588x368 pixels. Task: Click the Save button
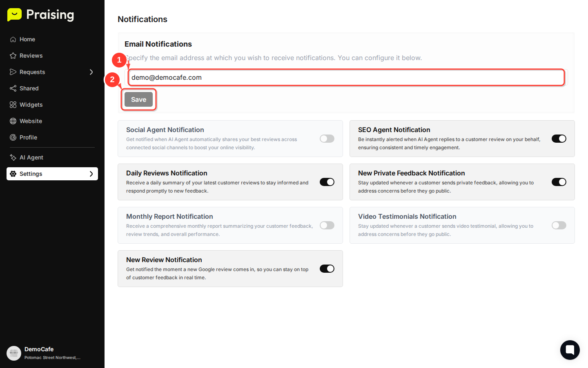pyautogui.click(x=138, y=99)
